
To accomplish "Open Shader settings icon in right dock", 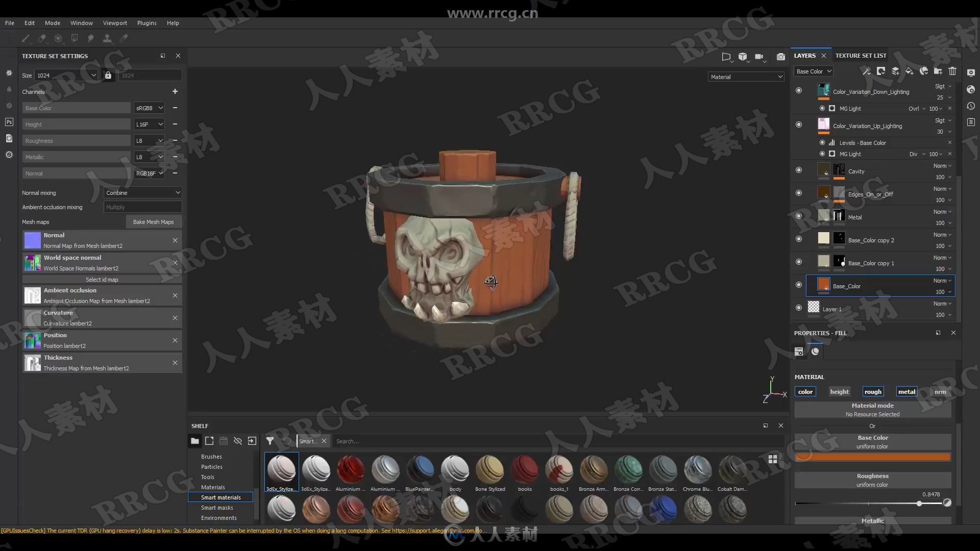I will pyautogui.click(x=971, y=89).
